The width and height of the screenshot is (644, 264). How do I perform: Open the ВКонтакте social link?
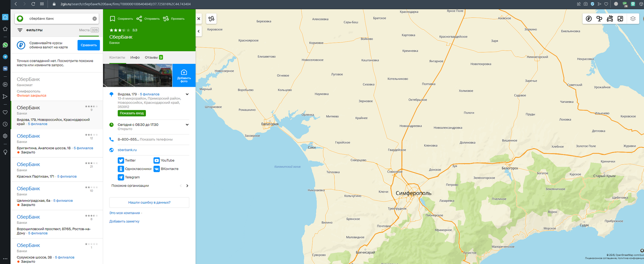[x=166, y=169]
